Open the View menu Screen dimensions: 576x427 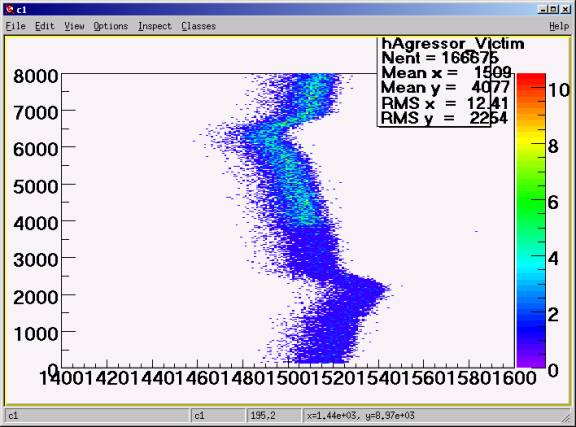(x=74, y=26)
